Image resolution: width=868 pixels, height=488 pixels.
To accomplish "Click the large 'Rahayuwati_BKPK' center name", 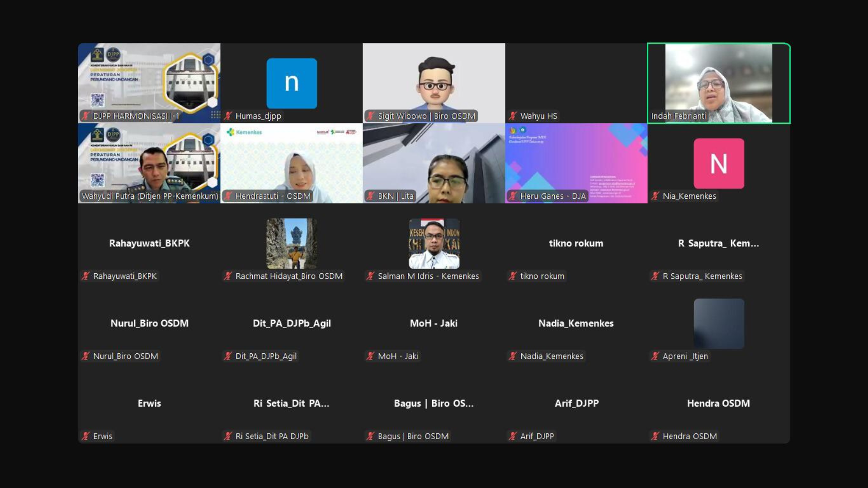I will click(x=149, y=243).
